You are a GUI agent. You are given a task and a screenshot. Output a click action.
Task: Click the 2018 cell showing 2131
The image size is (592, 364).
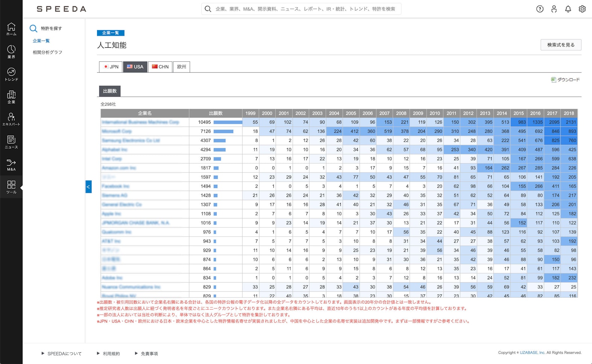[569, 122]
